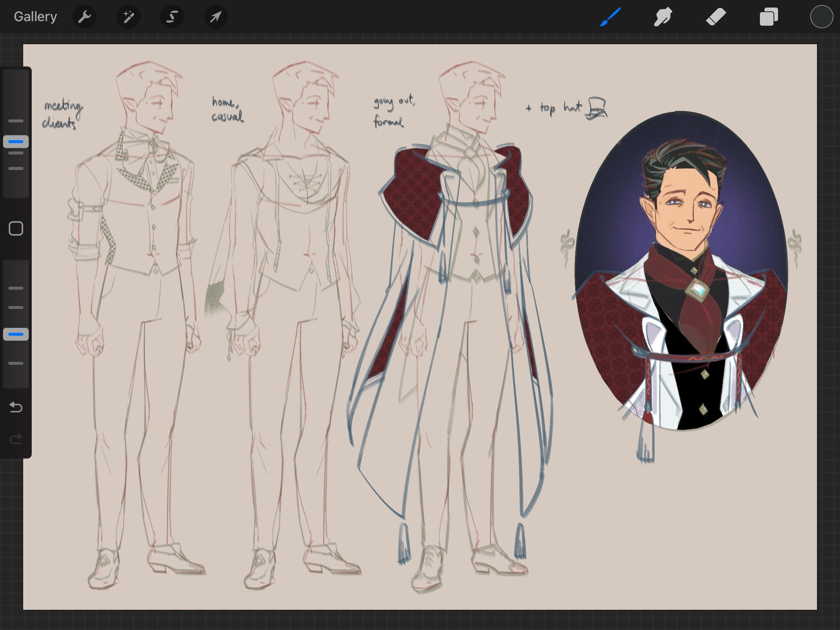840x630 pixels.
Task: Open the Actions wrench menu
Action: tap(84, 17)
